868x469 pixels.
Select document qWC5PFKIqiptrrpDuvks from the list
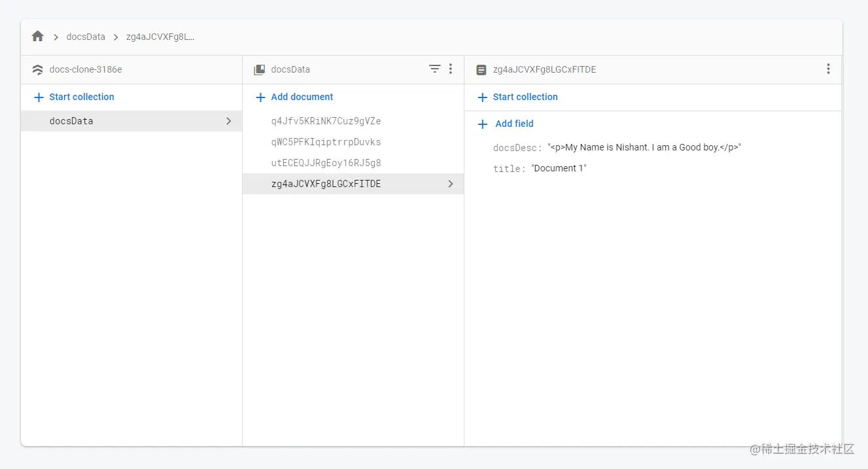[x=324, y=142]
